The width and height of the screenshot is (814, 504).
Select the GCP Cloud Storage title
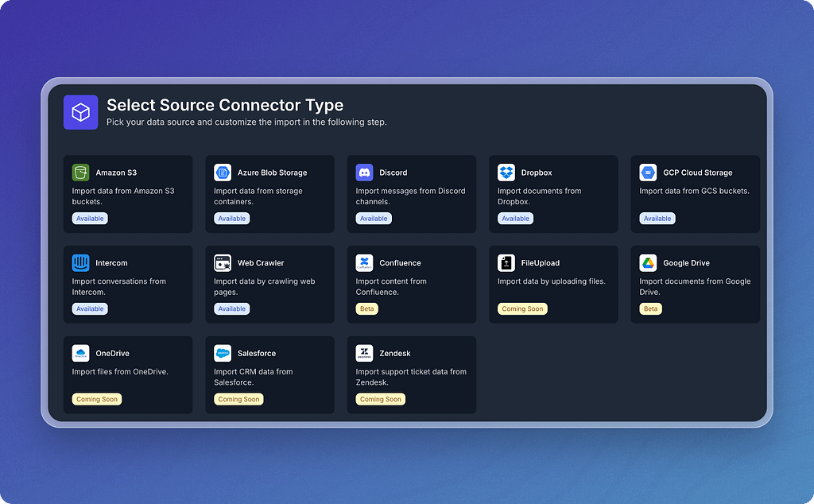click(698, 173)
